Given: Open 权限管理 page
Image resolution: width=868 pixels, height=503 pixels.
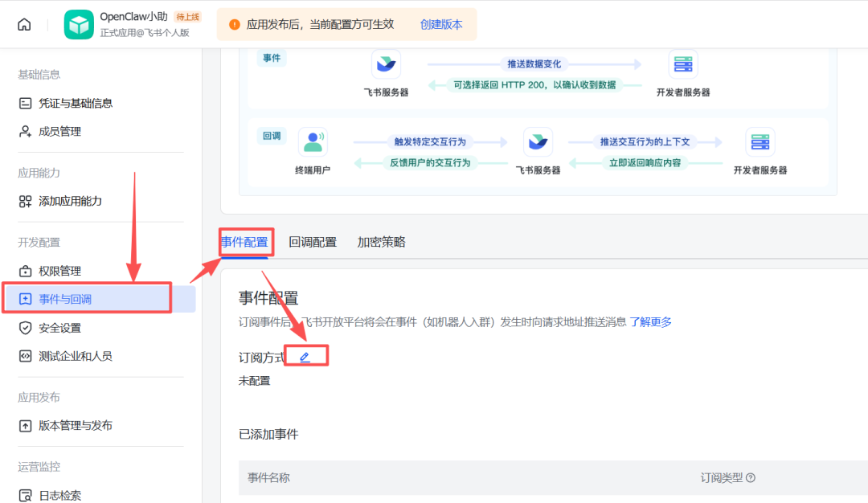Looking at the screenshot, I should 59,271.
